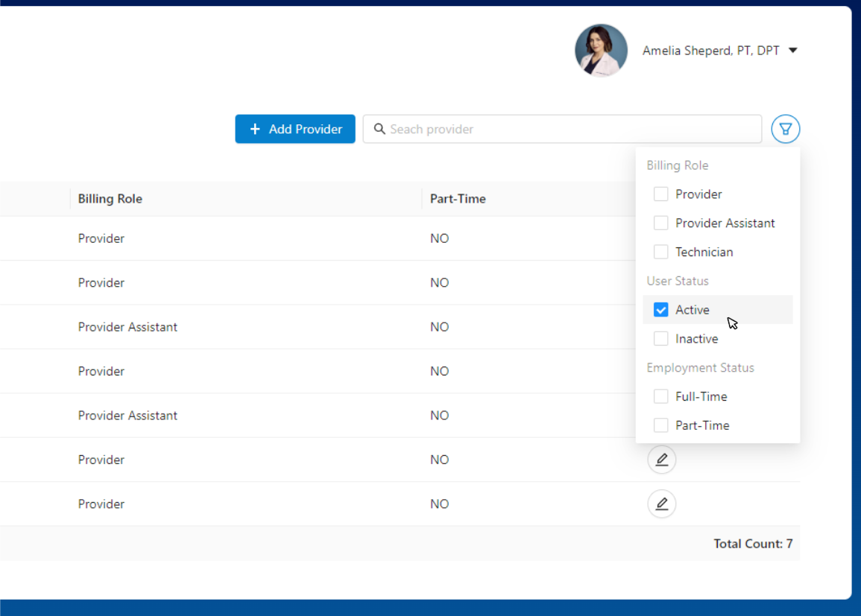
Task: Open the Amelia Sheperd, PT, DPT name menu
Action: pyautogui.click(x=710, y=51)
